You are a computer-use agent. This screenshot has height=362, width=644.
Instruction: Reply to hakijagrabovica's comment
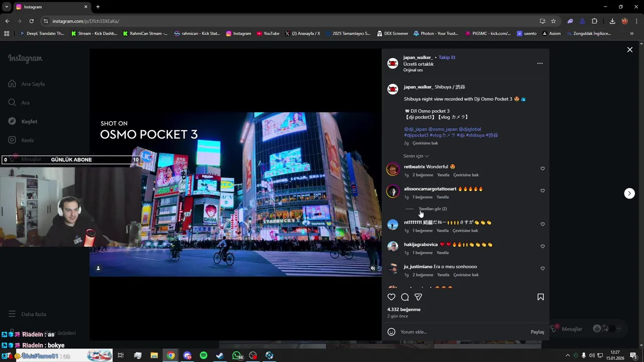(x=442, y=253)
